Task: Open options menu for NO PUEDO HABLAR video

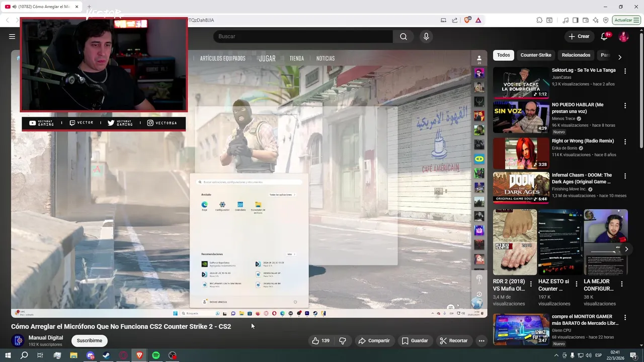Action: (x=625, y=106)
